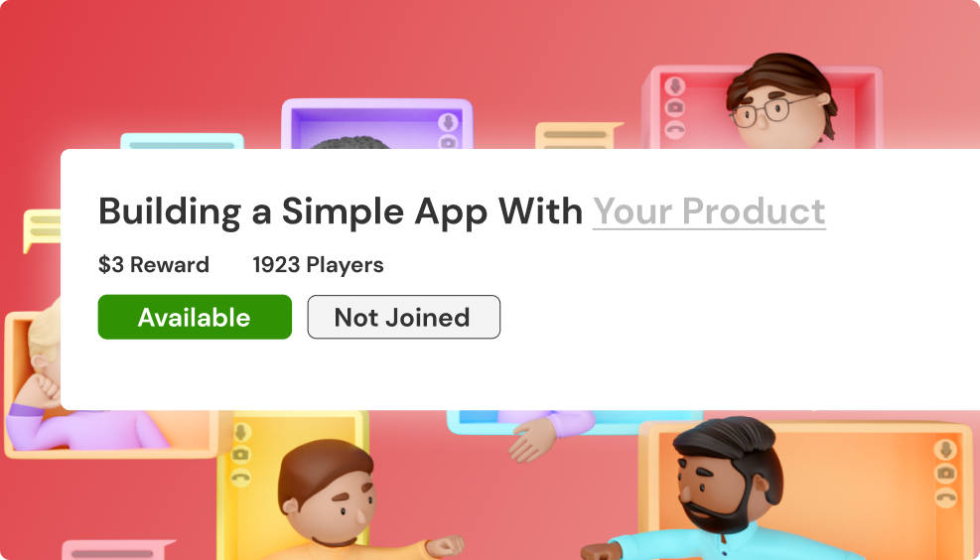Toggle camera icon in yellow video window
Image resolution: width=980 pixels, height=560 pixels.
pos(241,455)
